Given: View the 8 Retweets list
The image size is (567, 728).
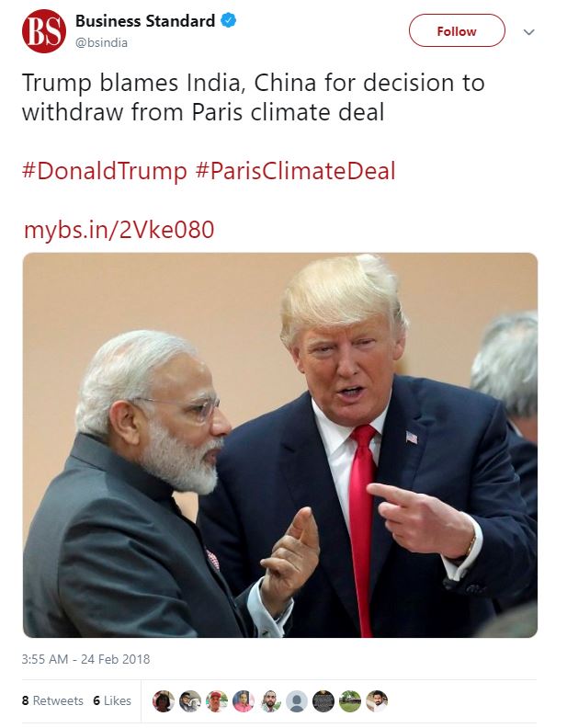Looking at the screenshot, I should pos(52,700).
